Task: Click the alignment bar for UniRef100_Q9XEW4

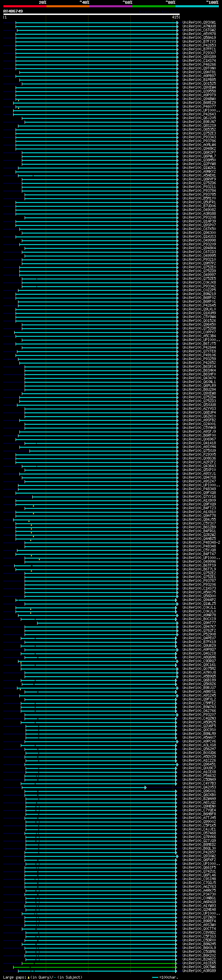Action: [x=97, y=88]
